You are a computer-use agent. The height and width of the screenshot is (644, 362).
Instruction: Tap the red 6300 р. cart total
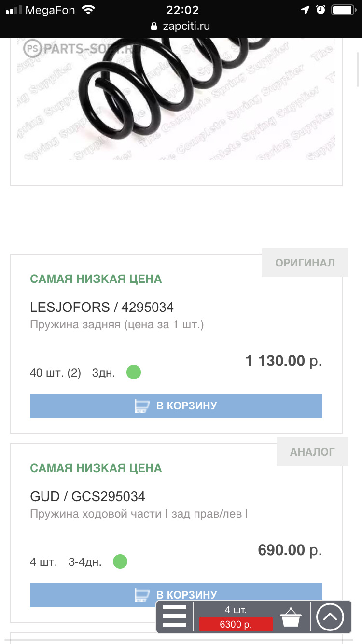[x=236, y=624]
